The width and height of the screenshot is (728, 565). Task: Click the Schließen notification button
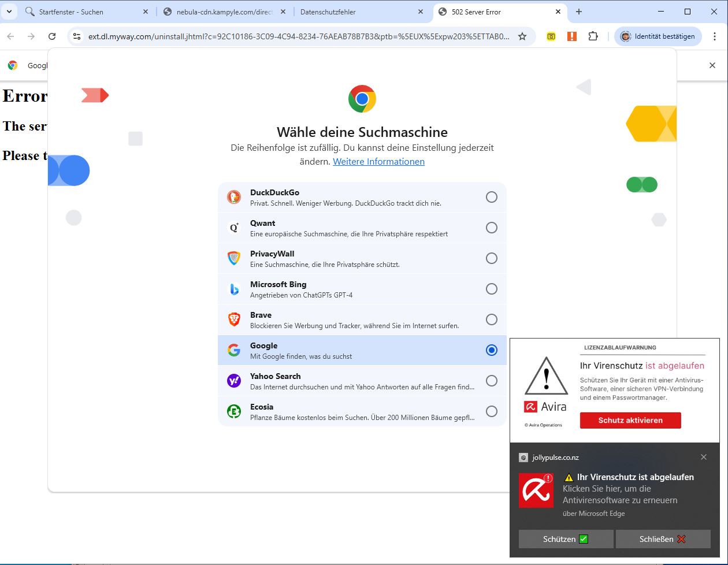pos(663,539)
